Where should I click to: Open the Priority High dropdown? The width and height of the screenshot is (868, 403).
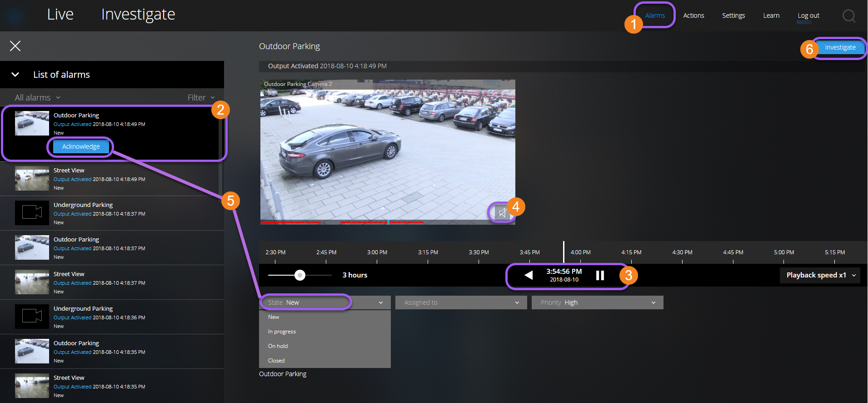(597, 302)
